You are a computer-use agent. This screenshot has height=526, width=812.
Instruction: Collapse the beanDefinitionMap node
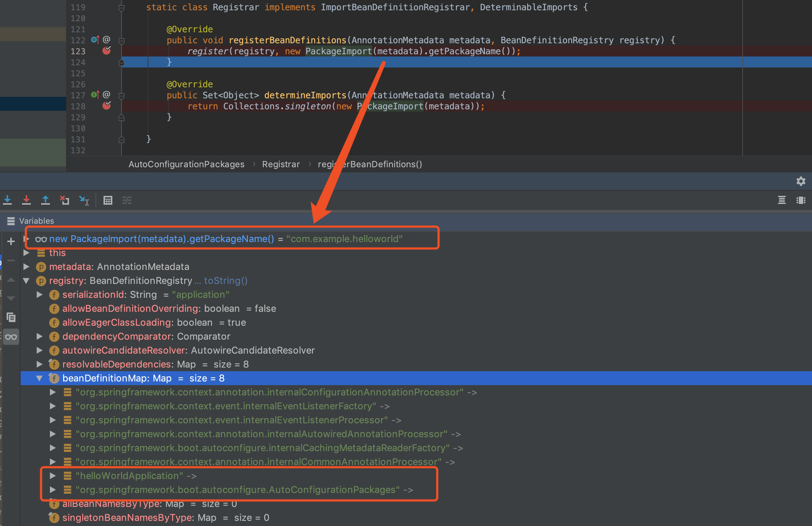[39, 378]
